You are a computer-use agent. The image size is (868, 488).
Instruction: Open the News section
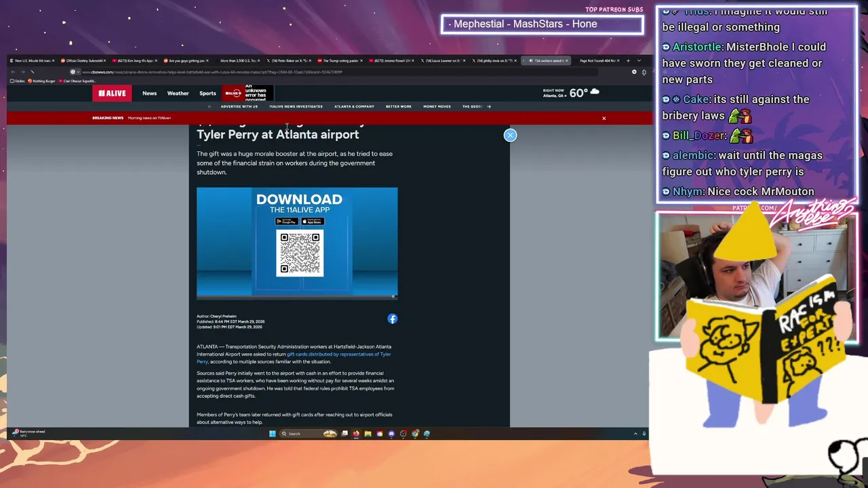(x=149, y=94)
